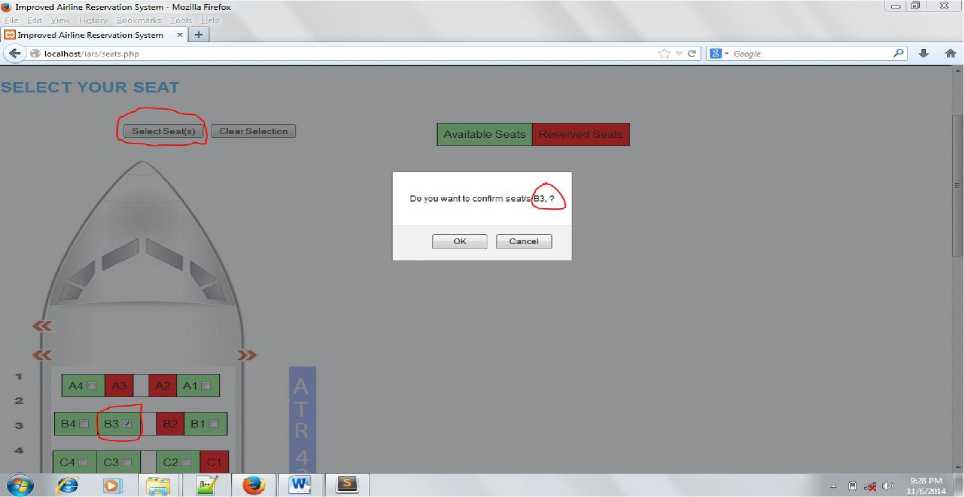Open the View menu
Viewport: 964px width, 497px height.
click(x=60, y=20)
